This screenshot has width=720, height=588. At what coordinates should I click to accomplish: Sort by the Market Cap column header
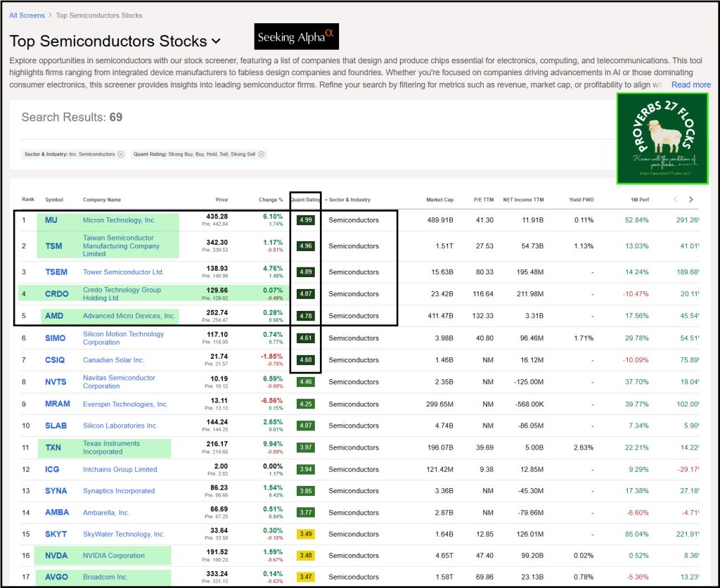point(439,200)
